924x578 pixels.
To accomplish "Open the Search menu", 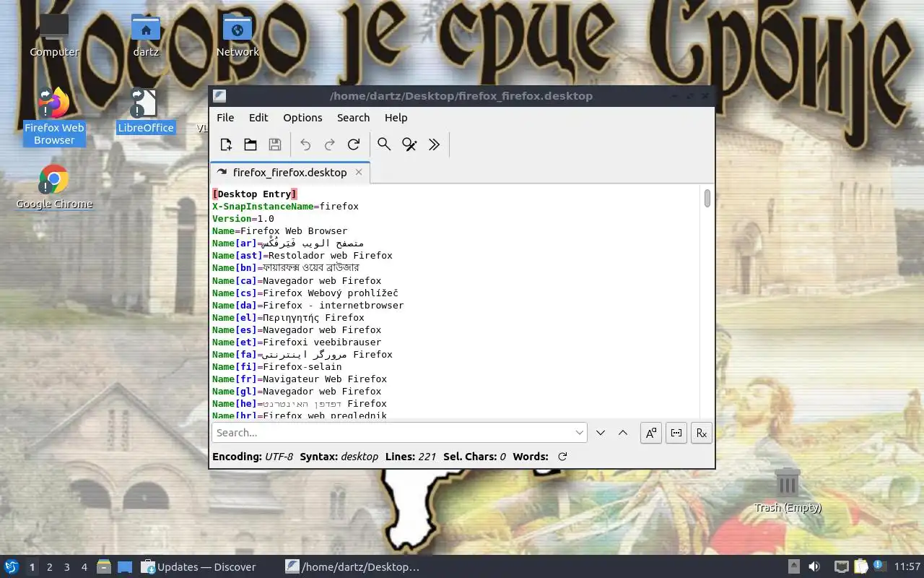I will pyautogui.click(x=353, y=118).
